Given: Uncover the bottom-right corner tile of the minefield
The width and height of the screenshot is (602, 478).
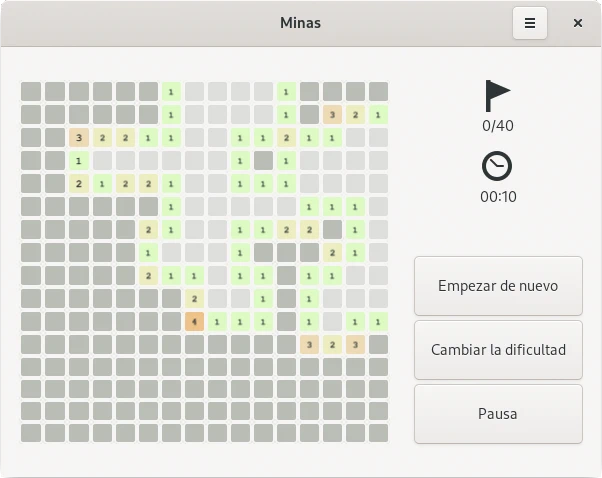Looking at the screenshot, I should pyautogui.click(x=378, y=432).
